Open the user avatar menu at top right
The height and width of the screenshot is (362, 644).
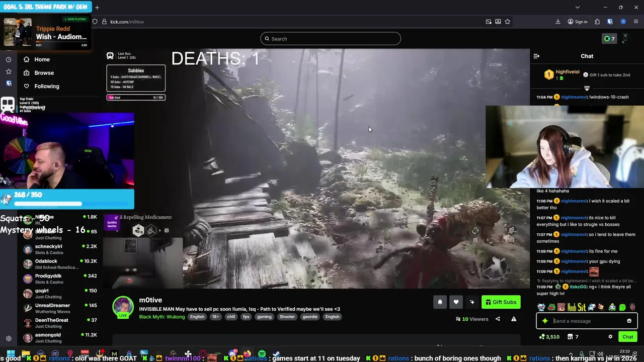coord(625,39)
